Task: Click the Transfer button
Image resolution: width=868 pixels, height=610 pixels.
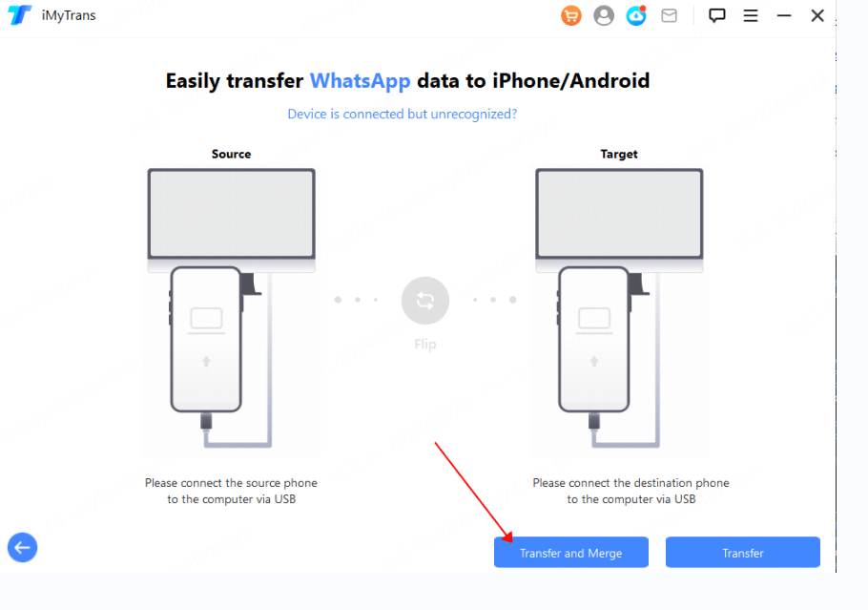Action: coord(742,552)
